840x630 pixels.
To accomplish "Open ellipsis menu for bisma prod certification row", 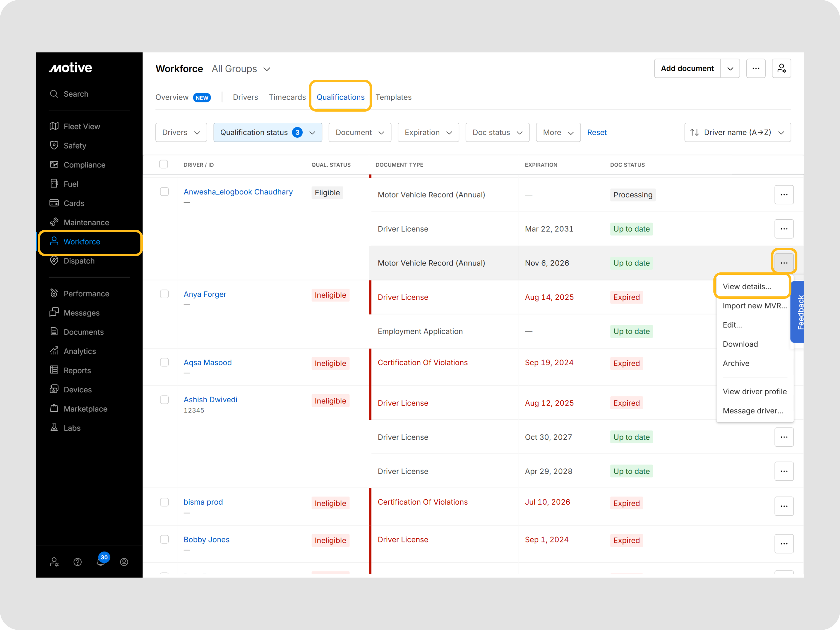I will [x=784, y=506].
